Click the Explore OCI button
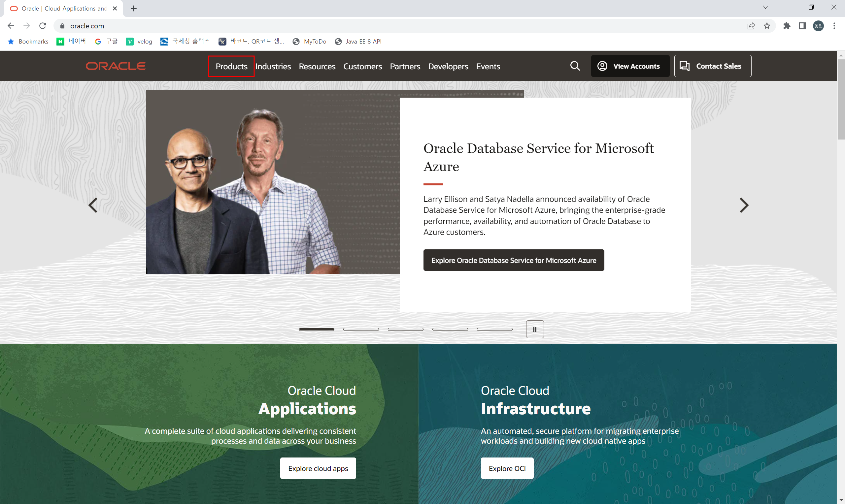The width and height of the screenshot is (845, 504). (507, 468)
